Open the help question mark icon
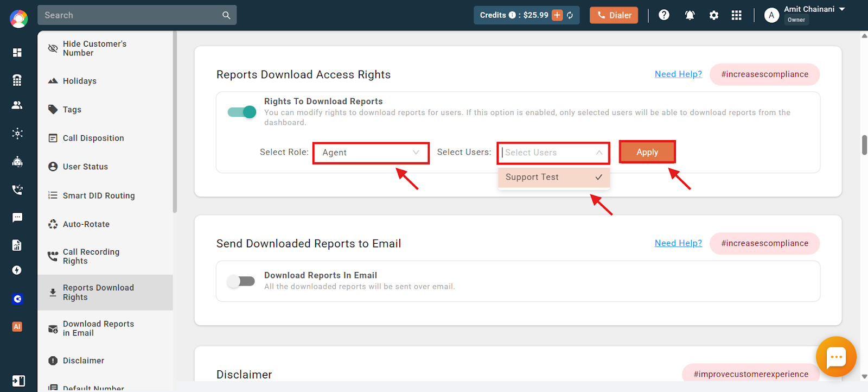The height and width of the screenshot is (392, 868). (664, 15)
